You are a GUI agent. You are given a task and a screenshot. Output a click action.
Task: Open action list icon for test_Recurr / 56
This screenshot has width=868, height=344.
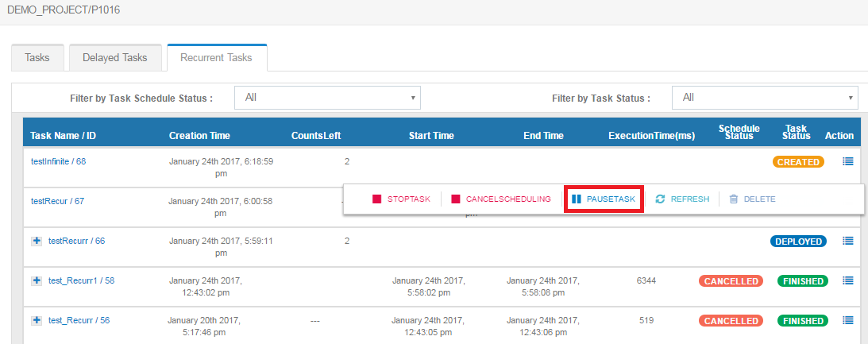[847, 320]
